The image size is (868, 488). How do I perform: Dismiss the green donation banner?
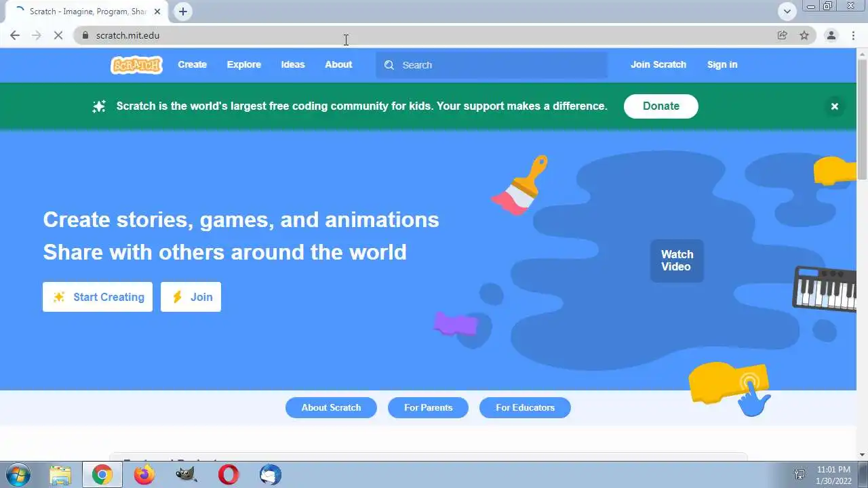click(835, 106)
